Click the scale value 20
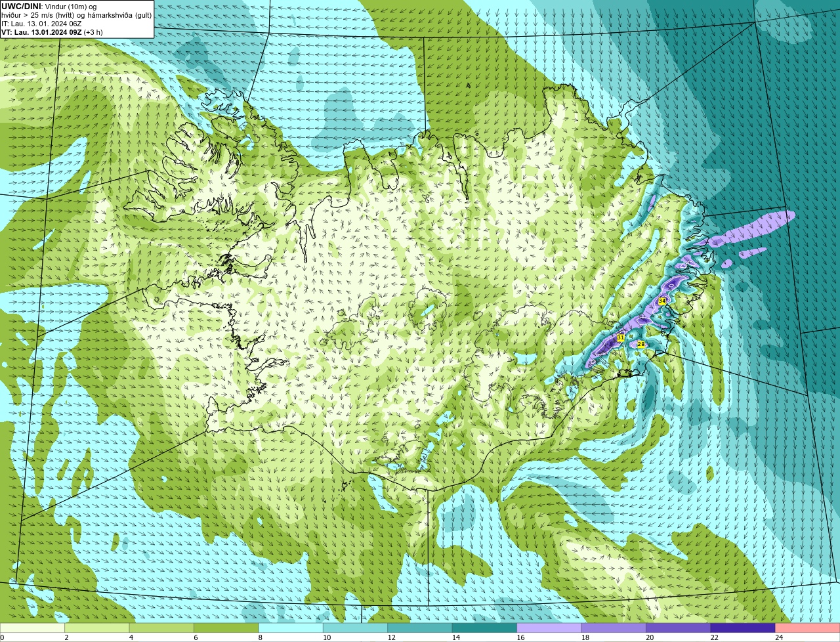Screen dimensions: 840x642 click(x=650, y=637)
